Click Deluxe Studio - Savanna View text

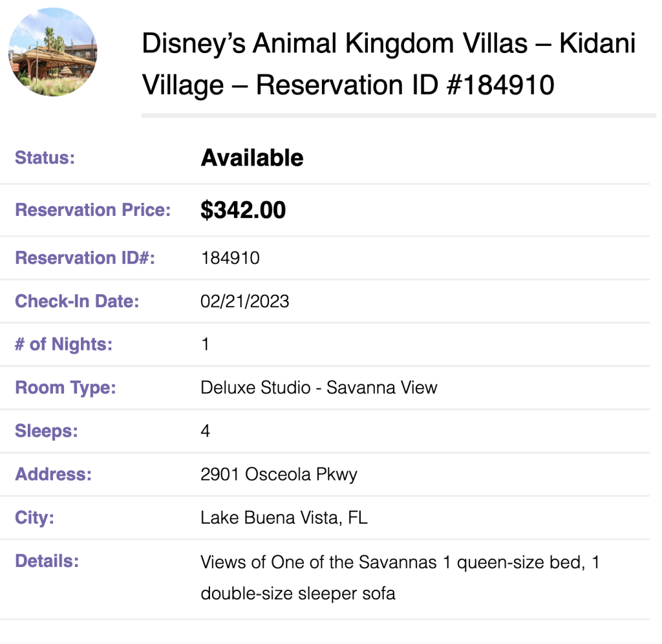[x=319, y=388]
